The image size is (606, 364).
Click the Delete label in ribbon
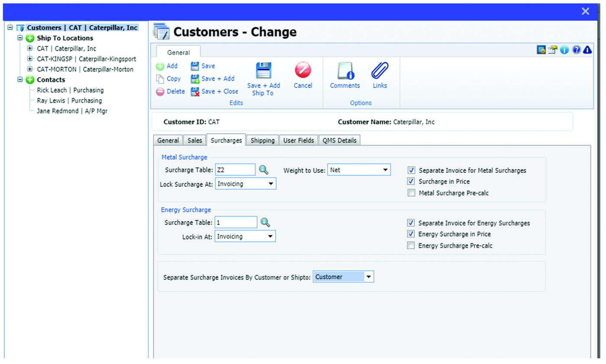point(176,91)
